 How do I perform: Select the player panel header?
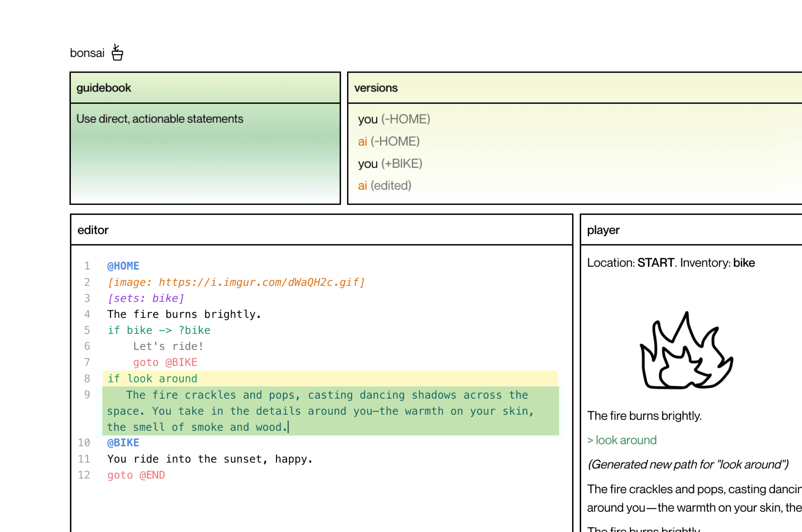[x=692, y=230]
